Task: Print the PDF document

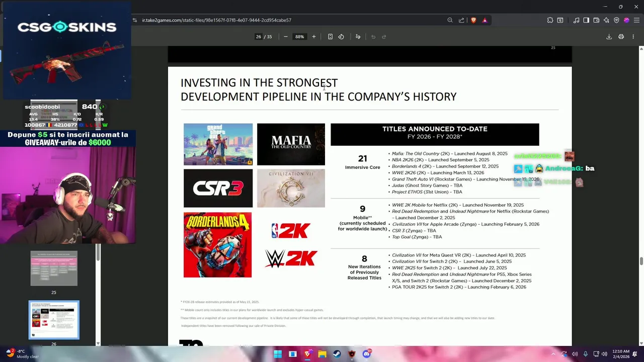Action: [621, 37]
